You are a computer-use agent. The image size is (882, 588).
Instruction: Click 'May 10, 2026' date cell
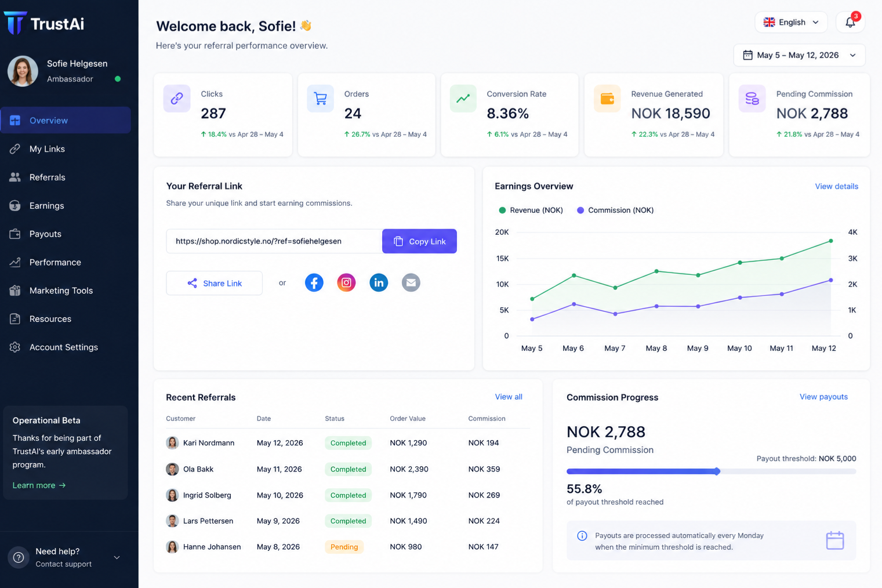(x=280, y=495)
